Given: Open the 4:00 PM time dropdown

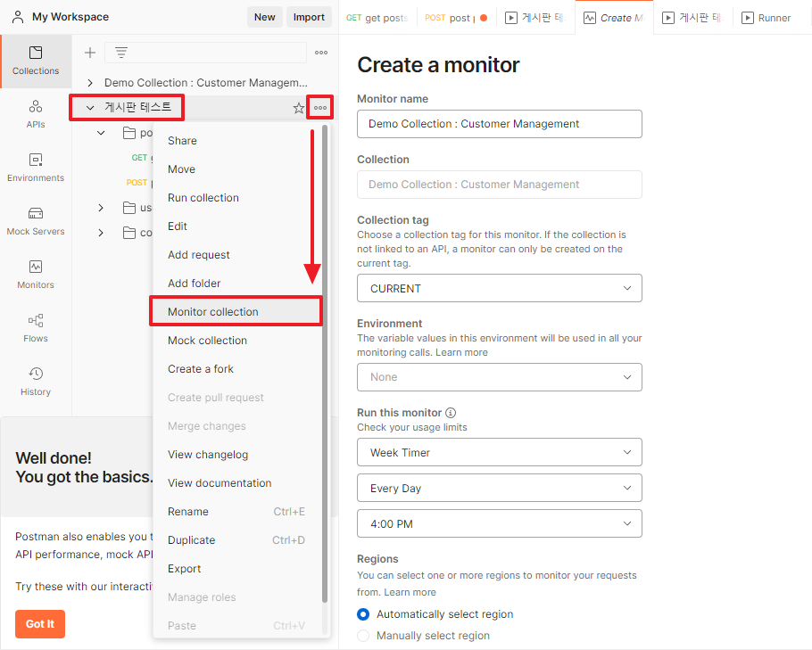Looking at the screenshot, I should coord(499,524).
